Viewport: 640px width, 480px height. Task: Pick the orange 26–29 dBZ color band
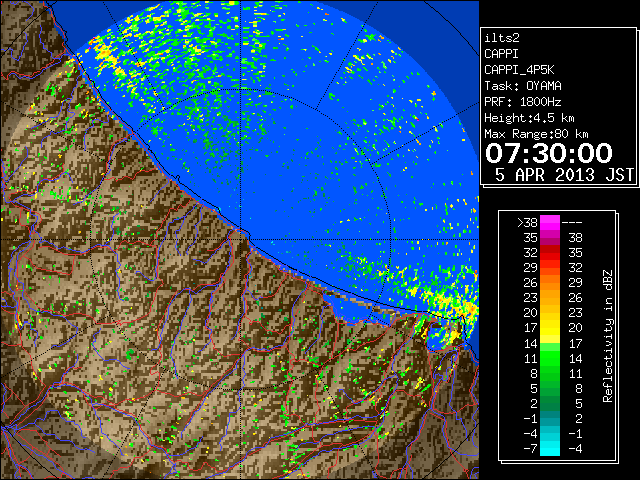[550, 282]
